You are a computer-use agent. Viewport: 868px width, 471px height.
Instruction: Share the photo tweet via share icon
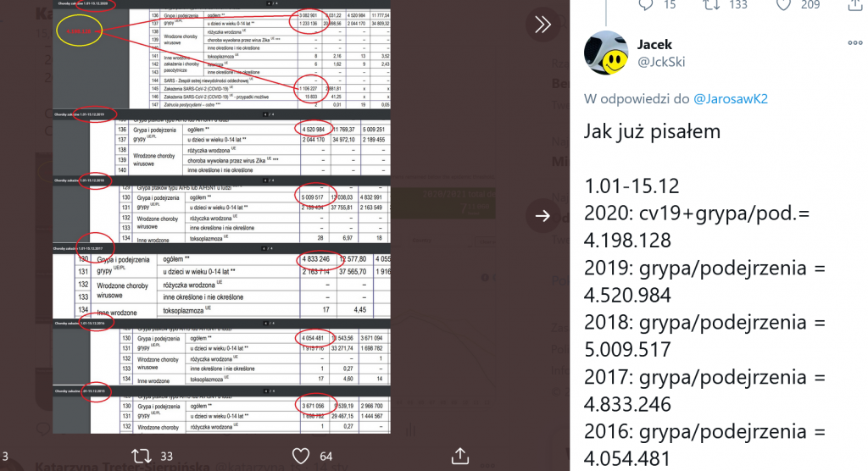(x=459, y=457)
